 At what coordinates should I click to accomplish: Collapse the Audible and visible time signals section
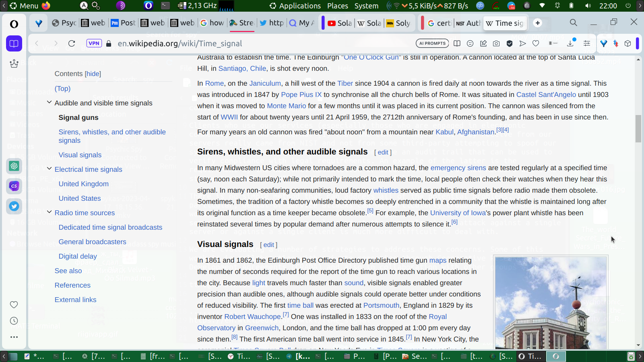coord(49,103)
